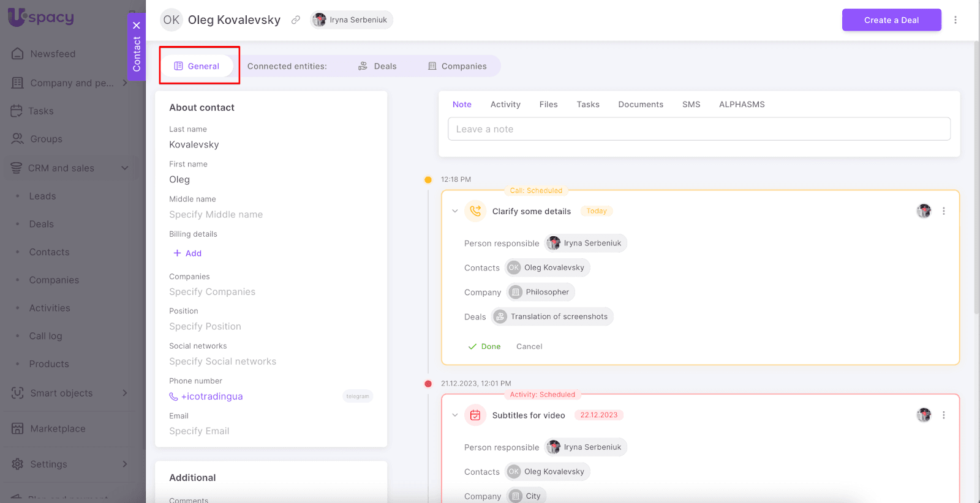Click the copy link icon beside contact name
The height and width of the screenshot is (503, 980).
296,20
